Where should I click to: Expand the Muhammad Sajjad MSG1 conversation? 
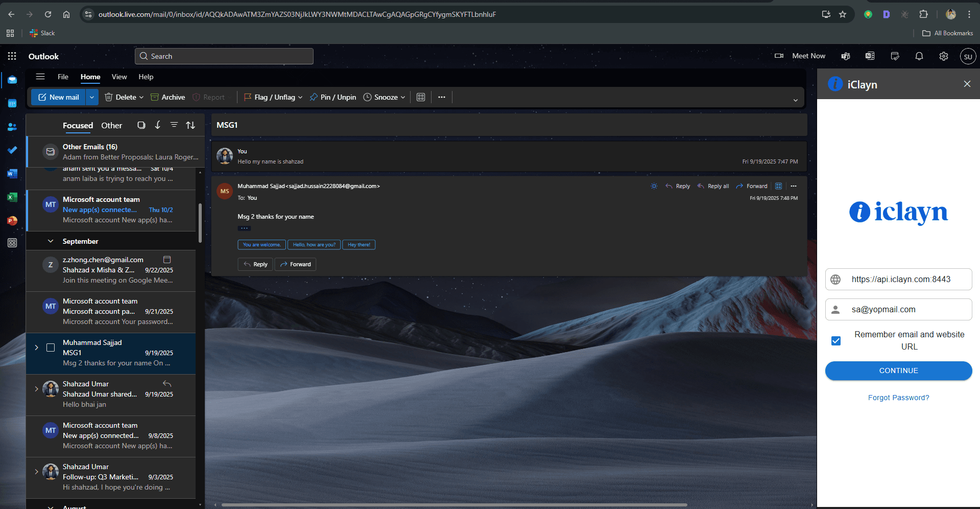coord(36,348)
